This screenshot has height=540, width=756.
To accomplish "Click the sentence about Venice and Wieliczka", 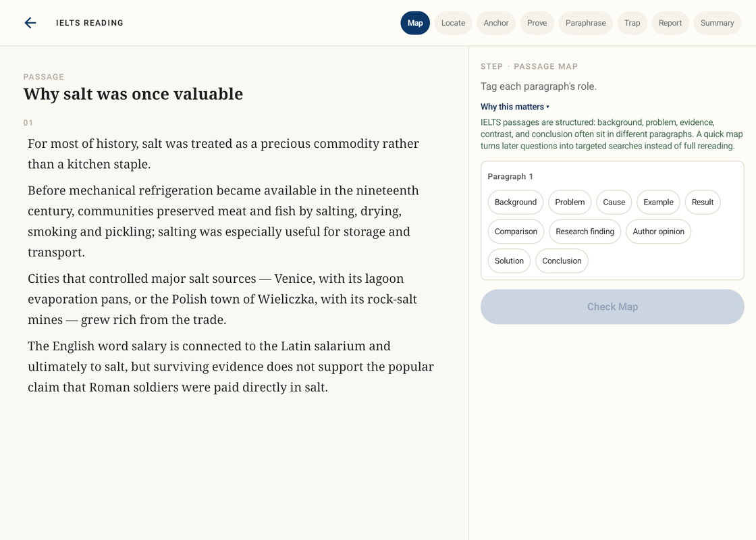I will (x=222, y=299).
